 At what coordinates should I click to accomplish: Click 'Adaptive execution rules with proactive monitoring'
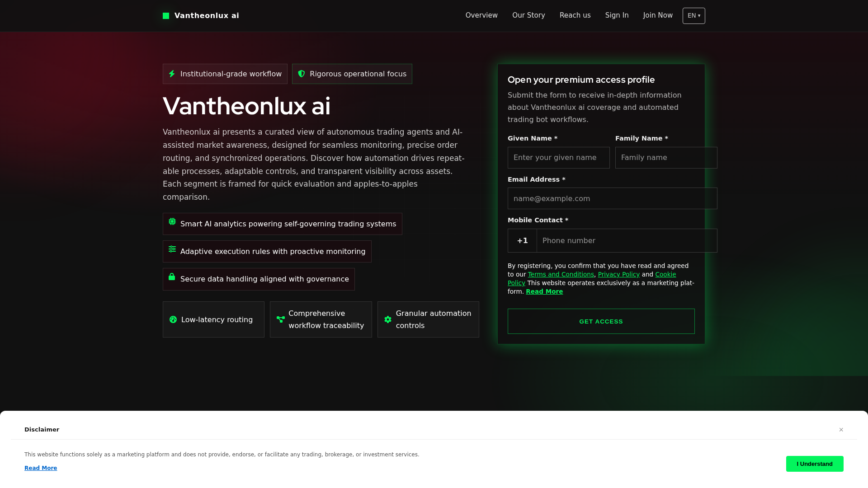[273, 252]
